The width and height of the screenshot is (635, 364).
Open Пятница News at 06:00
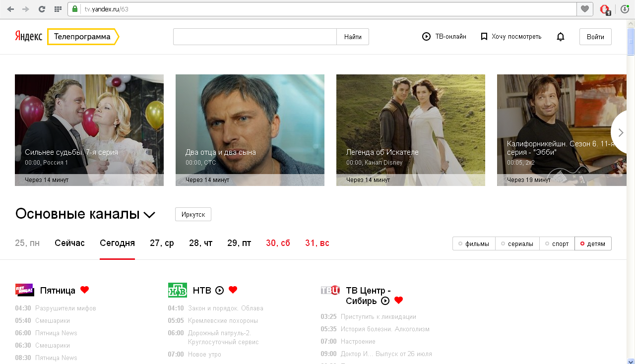56,333
